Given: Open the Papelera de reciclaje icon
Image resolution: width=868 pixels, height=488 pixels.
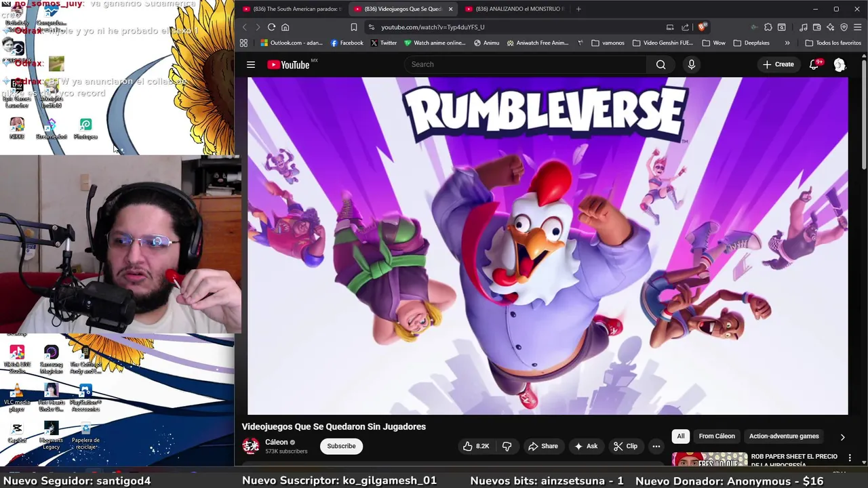Looking at the screenshot, I should coord(85,436).
